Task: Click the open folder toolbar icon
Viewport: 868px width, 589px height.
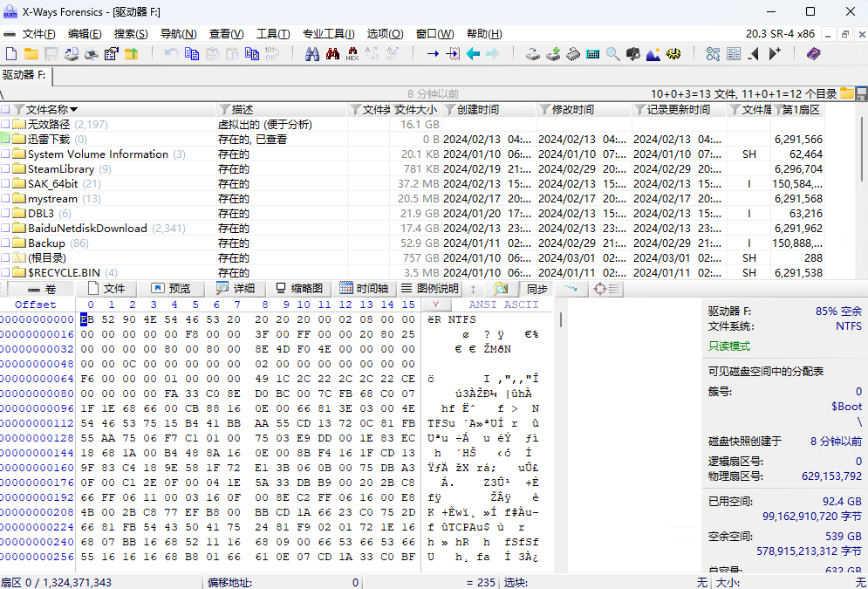Action: click(31, 54)
